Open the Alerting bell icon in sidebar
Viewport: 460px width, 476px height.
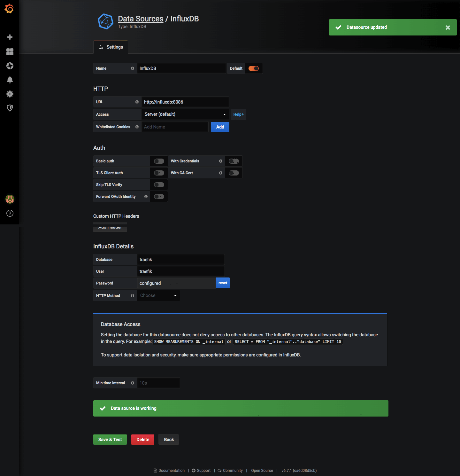(10, 80)
